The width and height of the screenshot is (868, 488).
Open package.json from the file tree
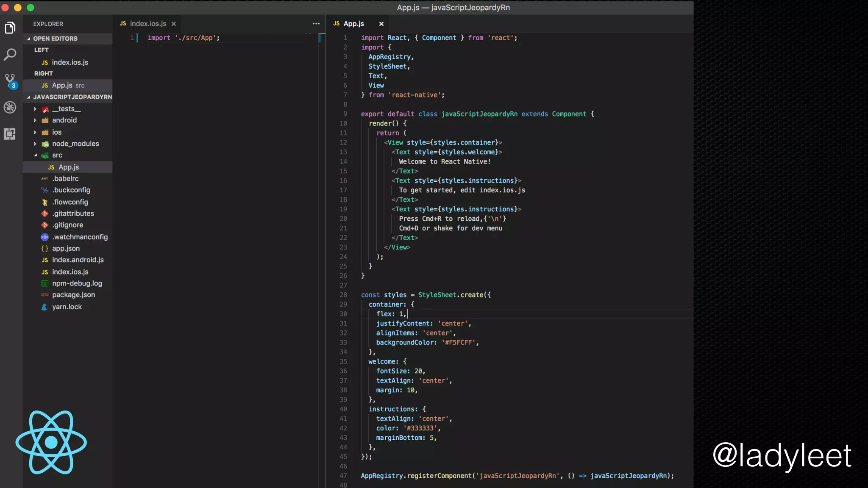pos(73,295)
